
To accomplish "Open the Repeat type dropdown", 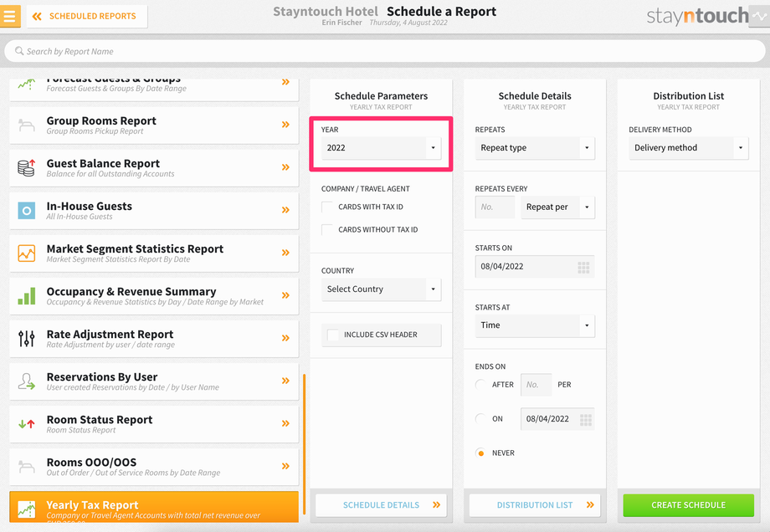I will 535,148.
